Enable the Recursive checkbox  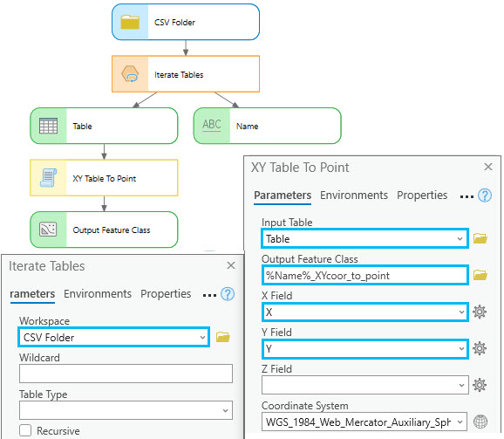tap(25, 430)
